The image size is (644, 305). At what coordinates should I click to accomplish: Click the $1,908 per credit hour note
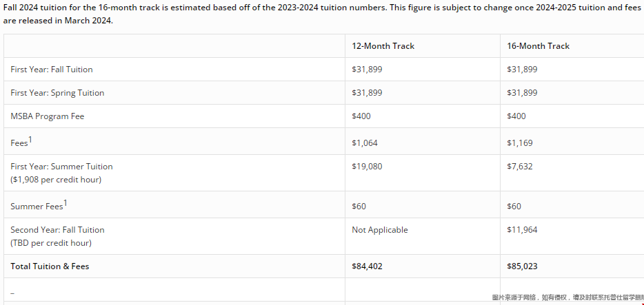[x=56, y=180]
